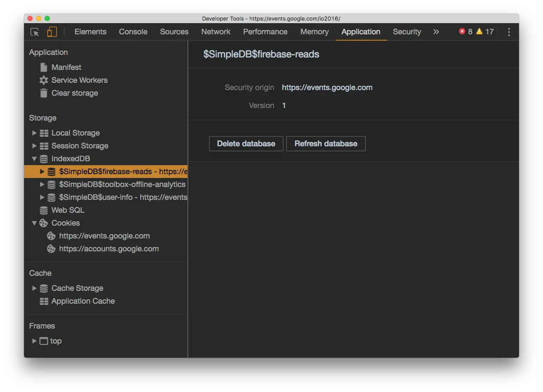This screenshot has height=392, width=543.
Task: Select the Service Workers gear icon
Action: [44, 80]
